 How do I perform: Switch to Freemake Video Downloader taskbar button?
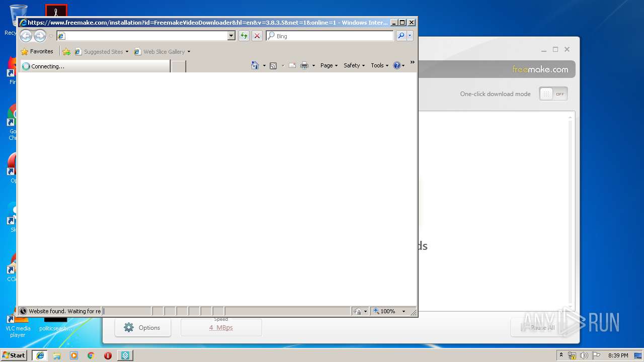(125, 355)
